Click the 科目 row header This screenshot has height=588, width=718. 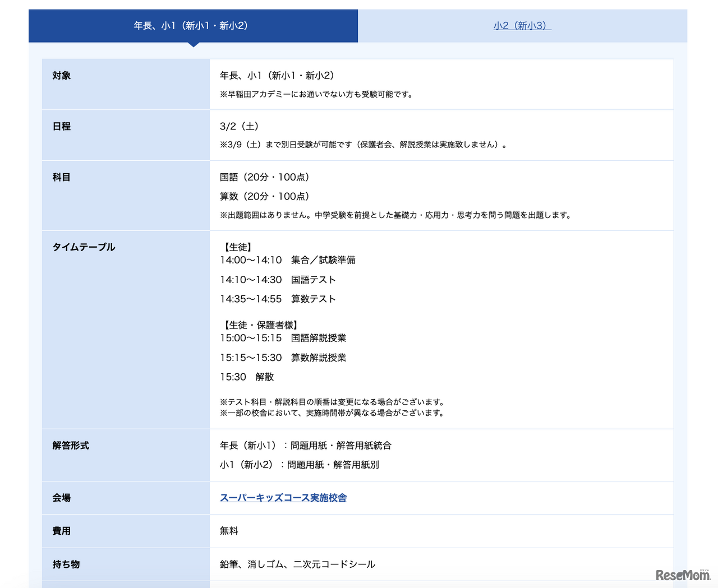point(62,177)
